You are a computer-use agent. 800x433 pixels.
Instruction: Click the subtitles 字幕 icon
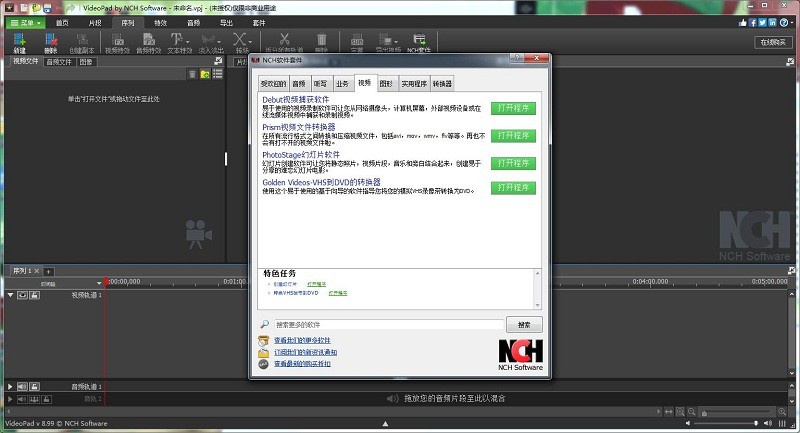(357, 40)
